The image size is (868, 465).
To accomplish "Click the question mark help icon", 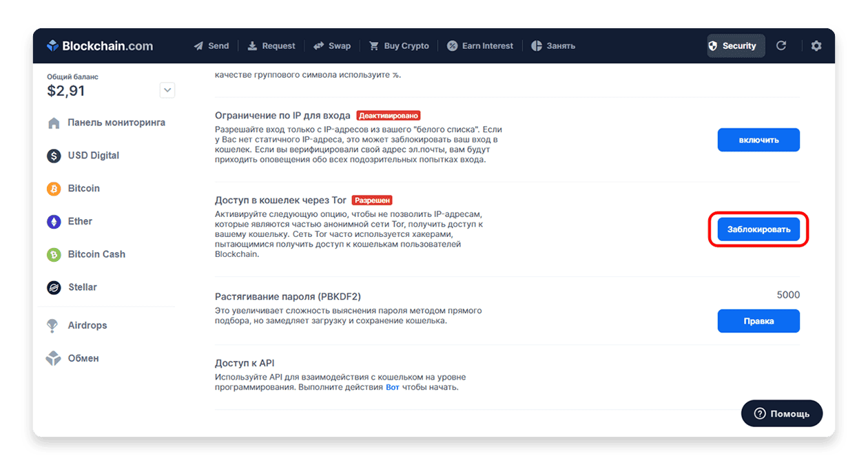I will [760, 413].
